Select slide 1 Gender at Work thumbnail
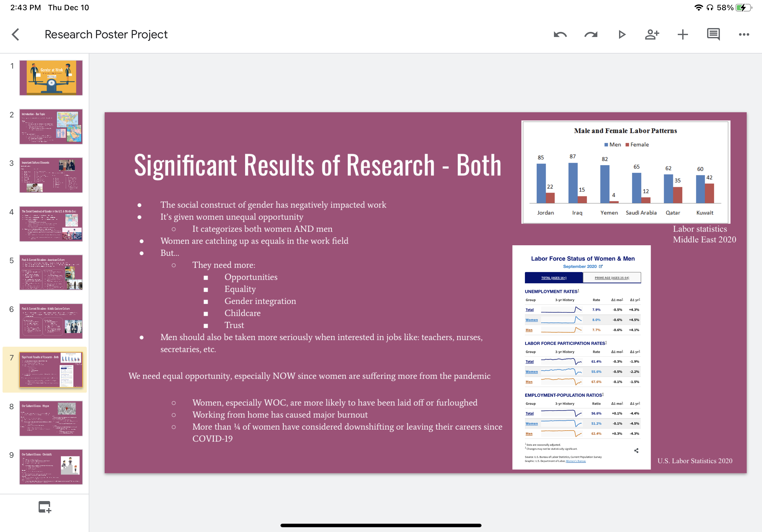The image size is (762, 532). coord(51,78)
